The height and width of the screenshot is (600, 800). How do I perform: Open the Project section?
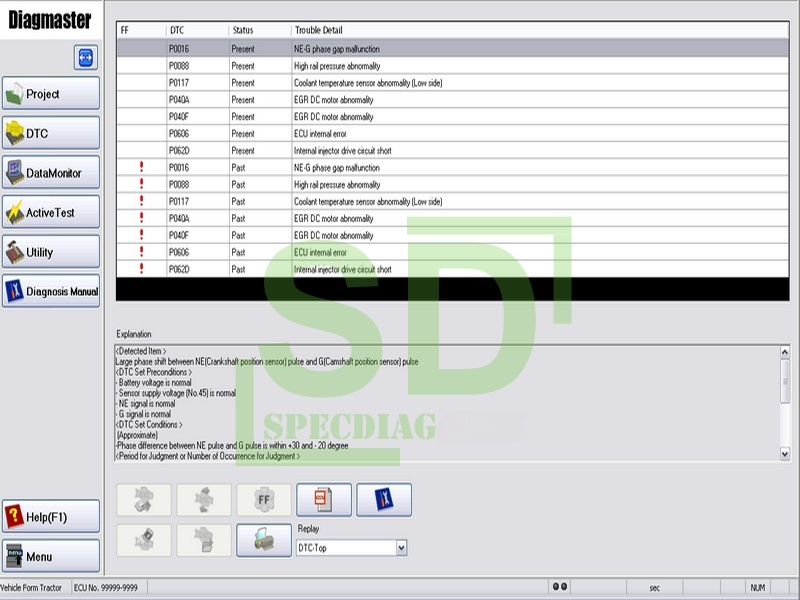tap(51, 93)
